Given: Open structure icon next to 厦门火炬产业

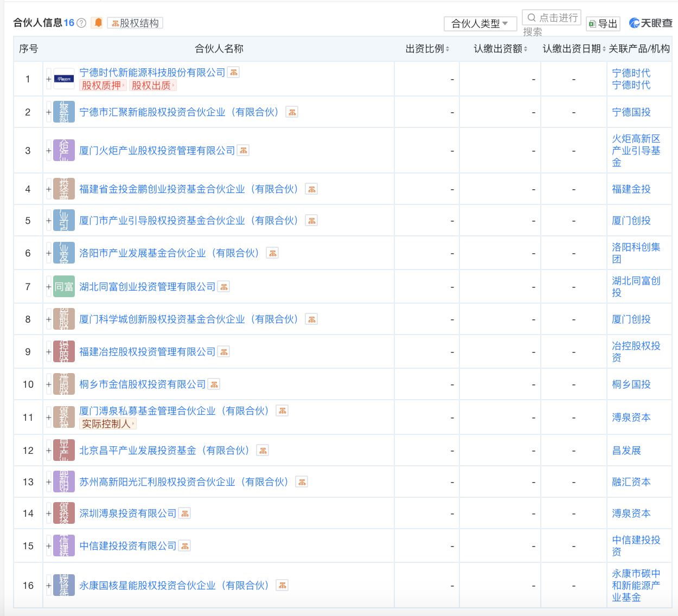Looking at the screenshot, I should tap(243, 151).
